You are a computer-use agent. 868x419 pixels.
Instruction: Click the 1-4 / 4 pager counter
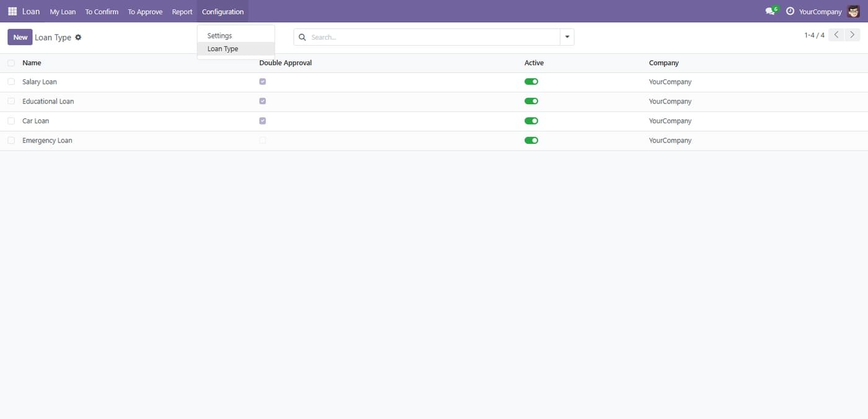pyautogui.click(x=814, y=35)
